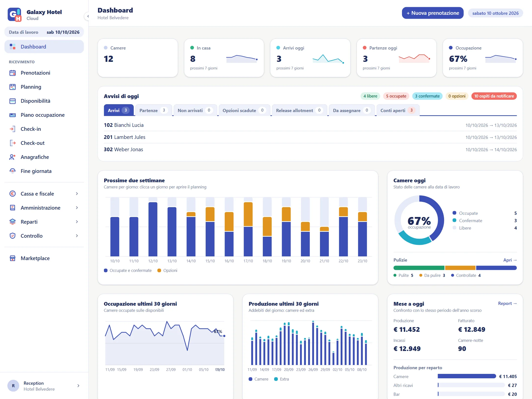Image resolution: width=532 pixels, height=399 pixels.
Task: Select the Da assegnare tab
Action: coord(352,110)
